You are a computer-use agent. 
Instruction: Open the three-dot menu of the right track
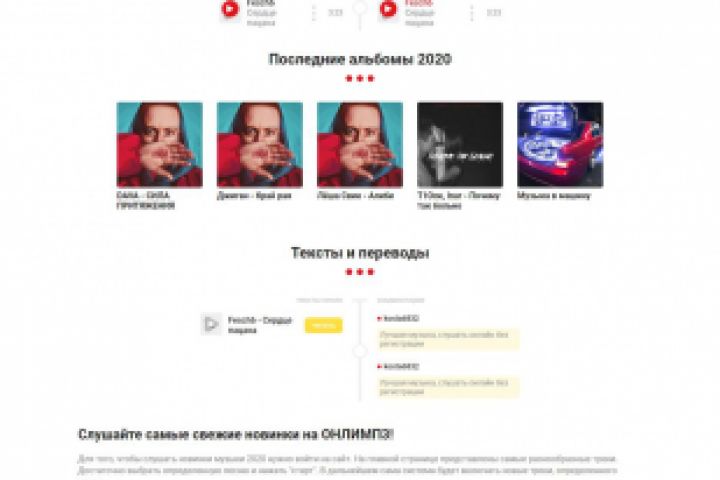472,13
